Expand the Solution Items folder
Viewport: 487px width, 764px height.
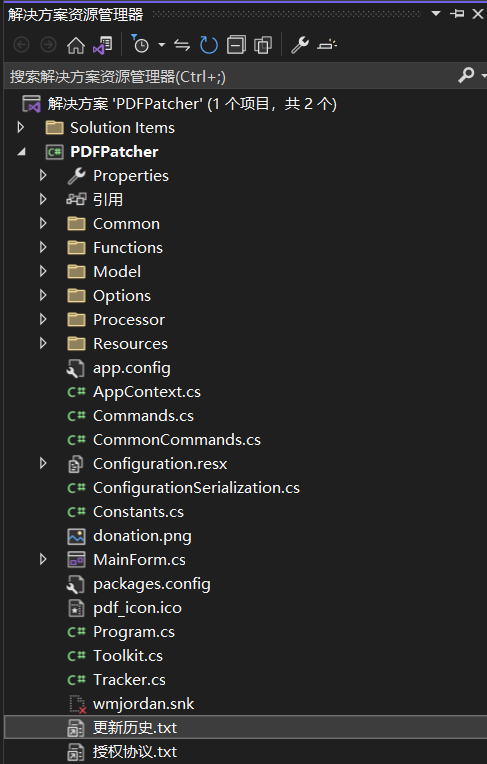(20, 127)
